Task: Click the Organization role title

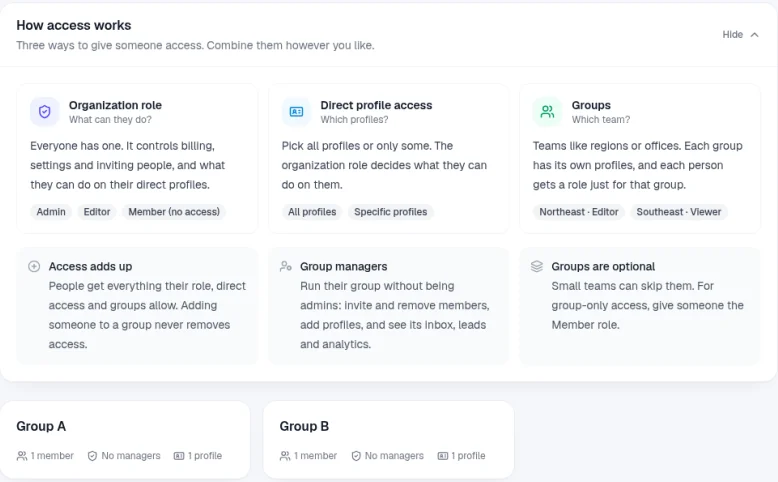Action: point(115,105)
